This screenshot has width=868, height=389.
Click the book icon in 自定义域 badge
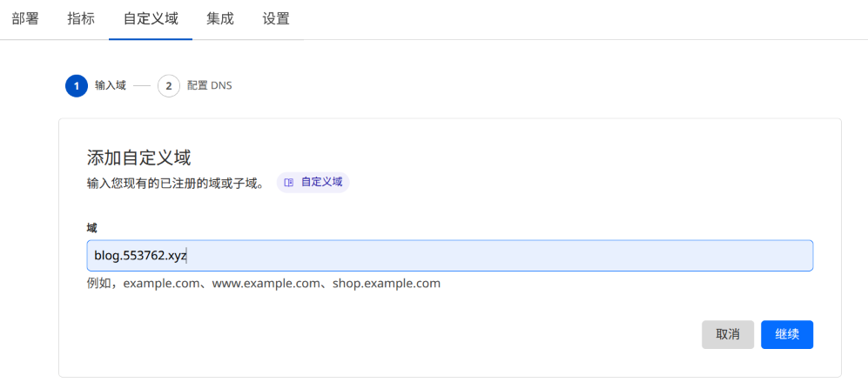tap(289, 183)
